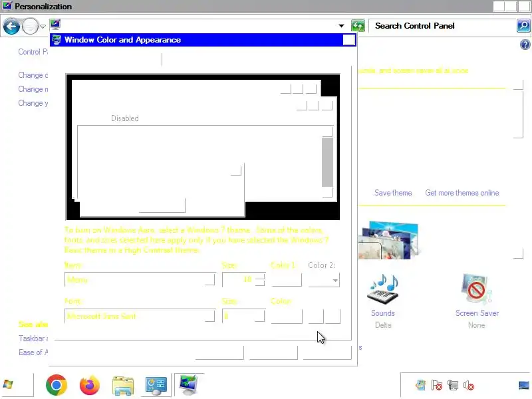Open Control Panel Home sidebar link
This screenshot has width=532, height=399.
pos(33,52)
